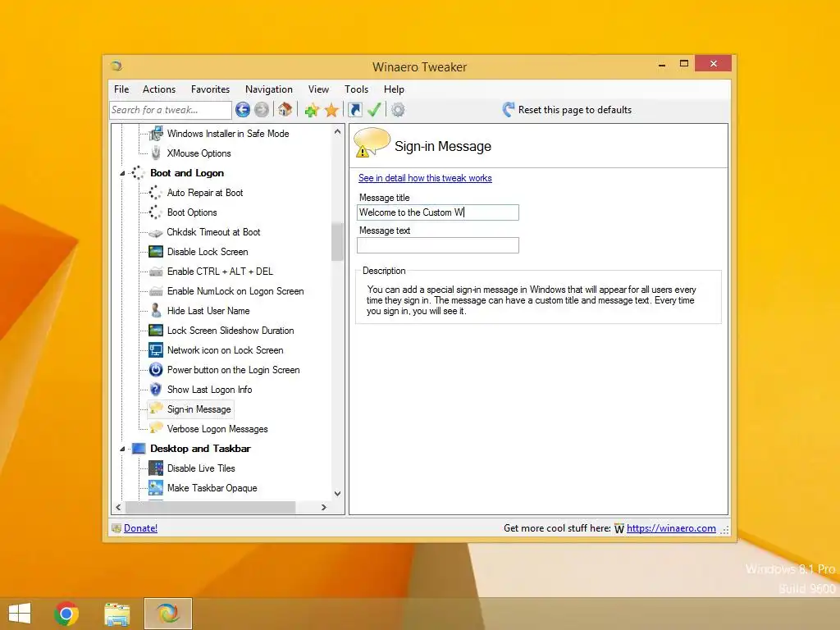Click the Boot Options spinner icon
Viewport: 840px width, 630px height.
(155, 212)
